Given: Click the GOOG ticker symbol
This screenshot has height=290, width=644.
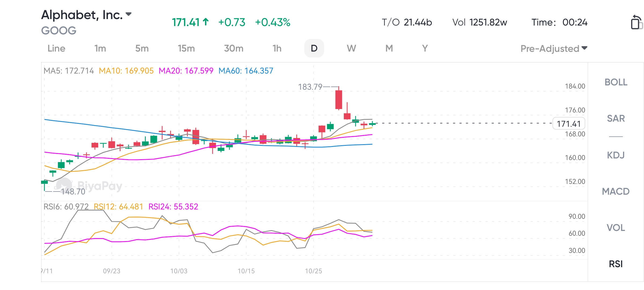Looking at the screenshot, I should click(59, 31).
